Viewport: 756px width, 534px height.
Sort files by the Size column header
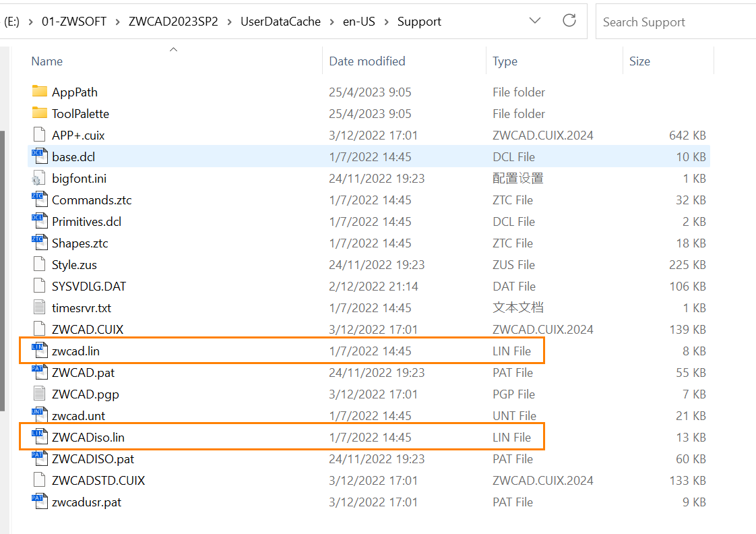(639, 61)
